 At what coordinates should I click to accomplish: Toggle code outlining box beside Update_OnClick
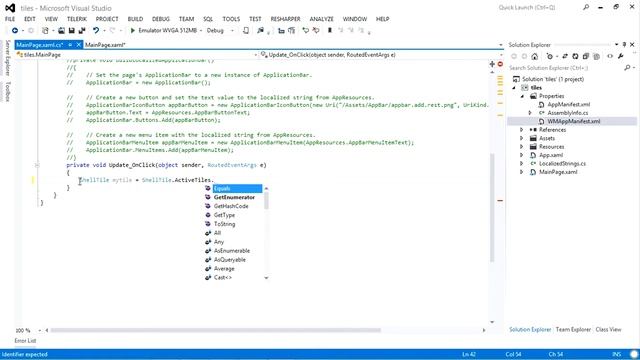pyautogui.click(x=37, y=165)
